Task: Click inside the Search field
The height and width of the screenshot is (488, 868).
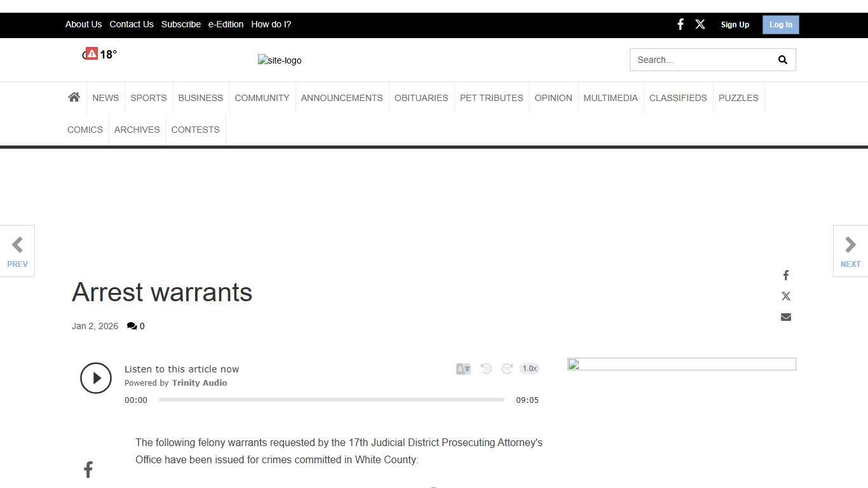Action: [x=699, y=59]
